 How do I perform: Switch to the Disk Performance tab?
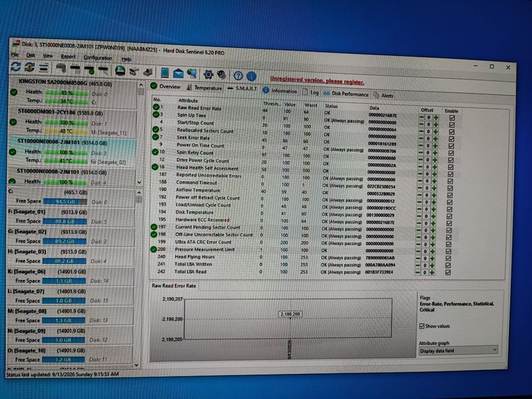[x=346, y=93]
